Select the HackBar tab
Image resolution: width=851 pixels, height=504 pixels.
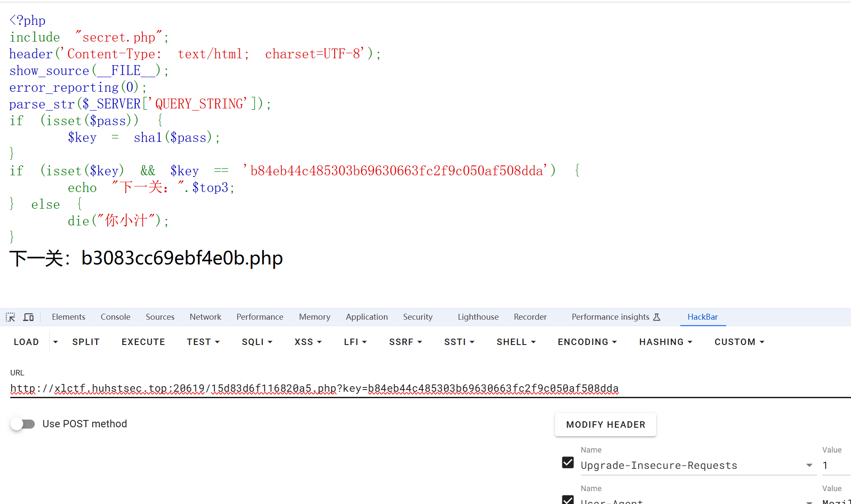(702, 317)
